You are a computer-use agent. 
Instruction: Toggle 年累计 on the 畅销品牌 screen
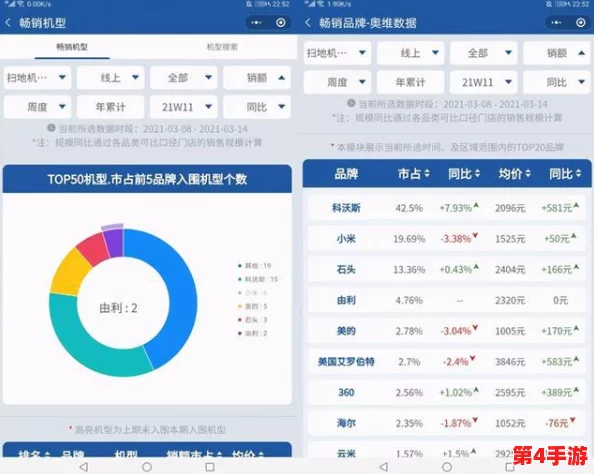(410, 82)
